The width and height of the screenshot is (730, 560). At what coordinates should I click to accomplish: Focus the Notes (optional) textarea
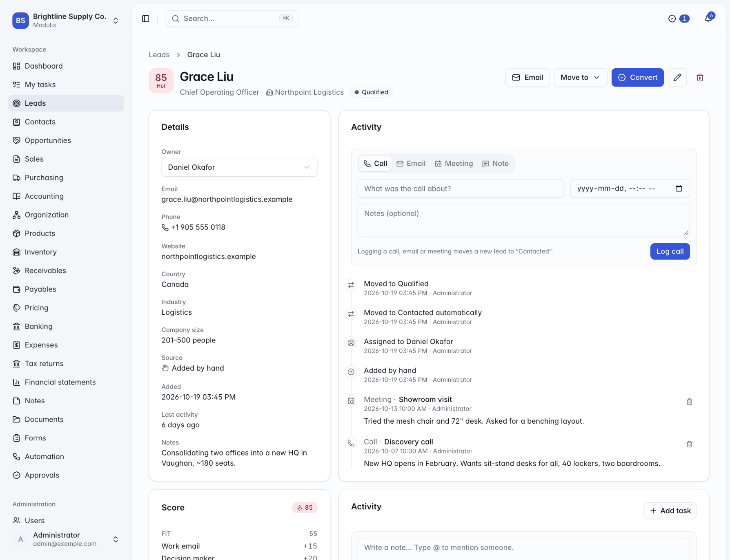(524, 220)
